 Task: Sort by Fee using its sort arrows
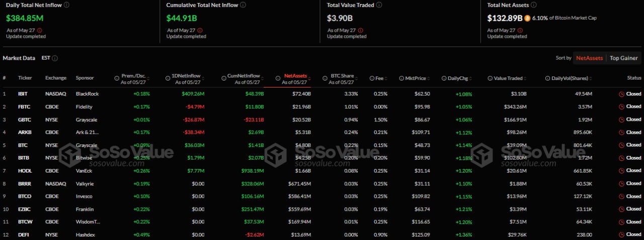(386, 78)
